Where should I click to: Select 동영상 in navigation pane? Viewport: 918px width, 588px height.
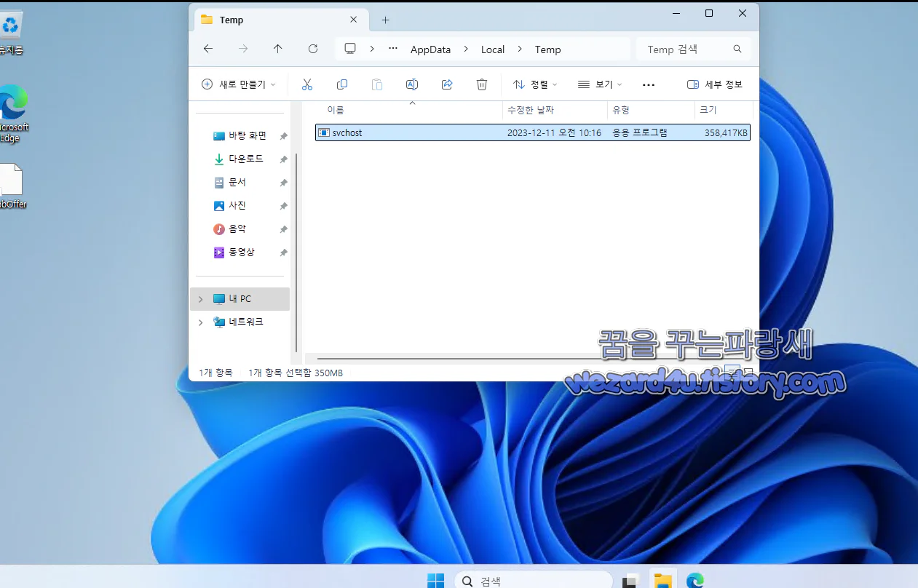point(242,253)
